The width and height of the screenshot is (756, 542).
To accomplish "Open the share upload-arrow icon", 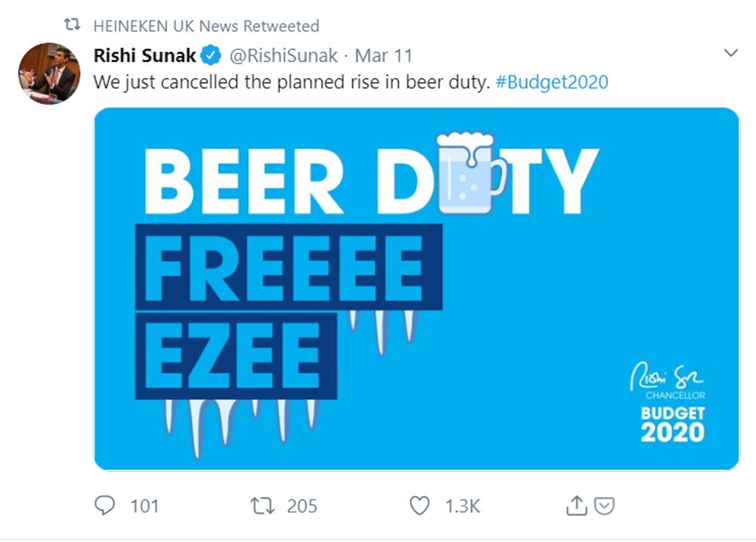I will tap(576, 505).
